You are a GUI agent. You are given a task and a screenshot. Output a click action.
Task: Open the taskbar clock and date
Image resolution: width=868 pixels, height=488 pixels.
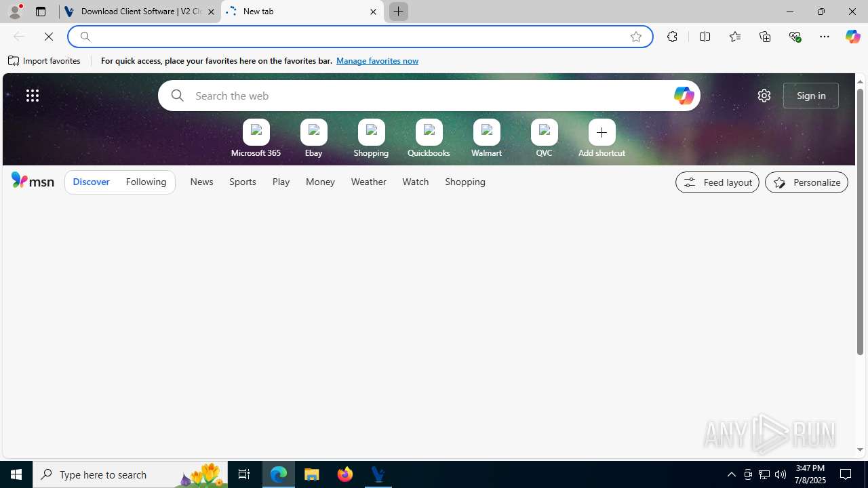810,474
